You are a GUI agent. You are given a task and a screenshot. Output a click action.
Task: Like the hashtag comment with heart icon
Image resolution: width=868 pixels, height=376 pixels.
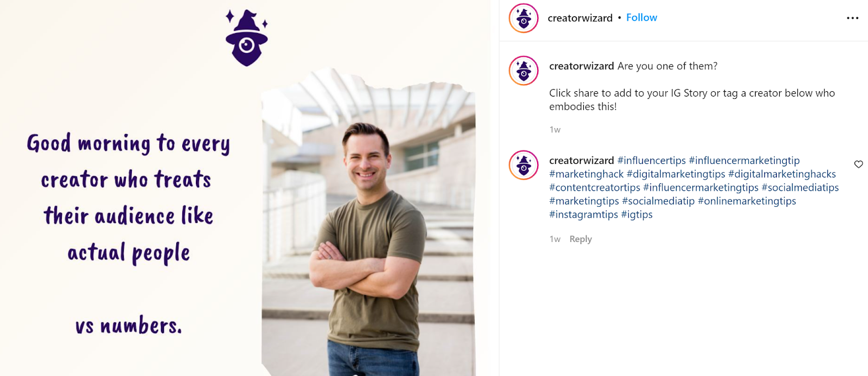pos(858,164)
